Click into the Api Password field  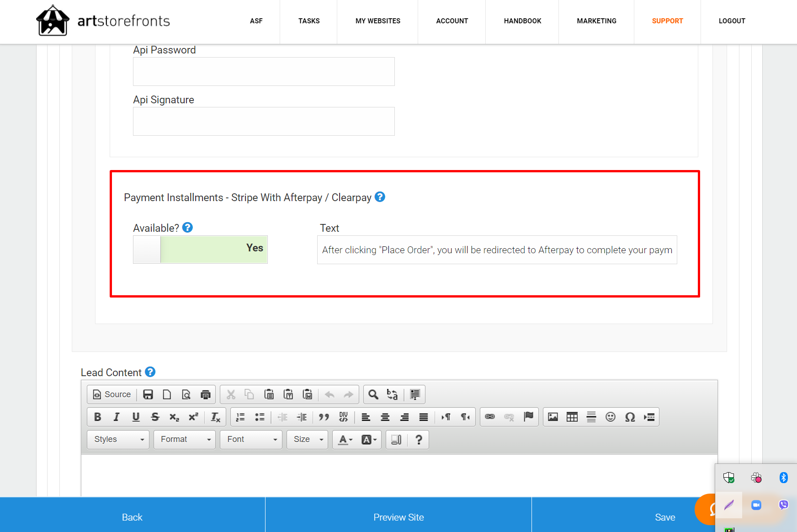[x=264, y=72]
